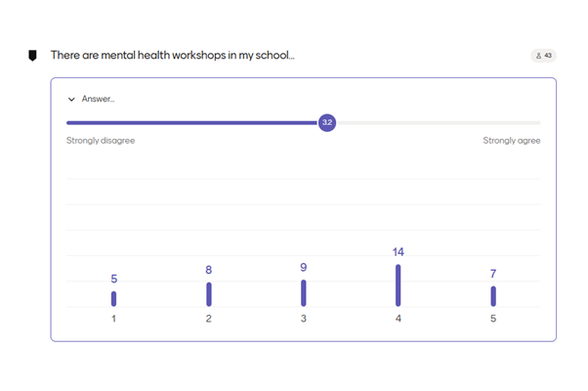Click the axis label 4
This screenshot has height=391, width=588.
[398, 319]
